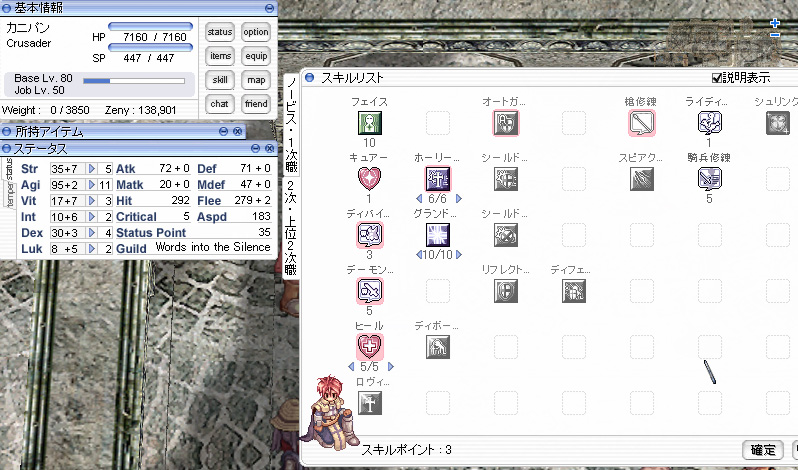This screenshot has height=470, width=798.
Task: Open the equip button
Action: (255, 55)
